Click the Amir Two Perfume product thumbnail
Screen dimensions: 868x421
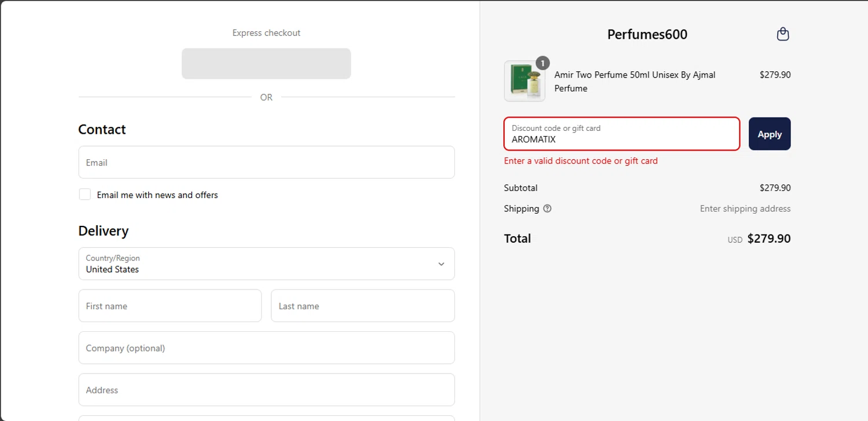pos(524,81)
